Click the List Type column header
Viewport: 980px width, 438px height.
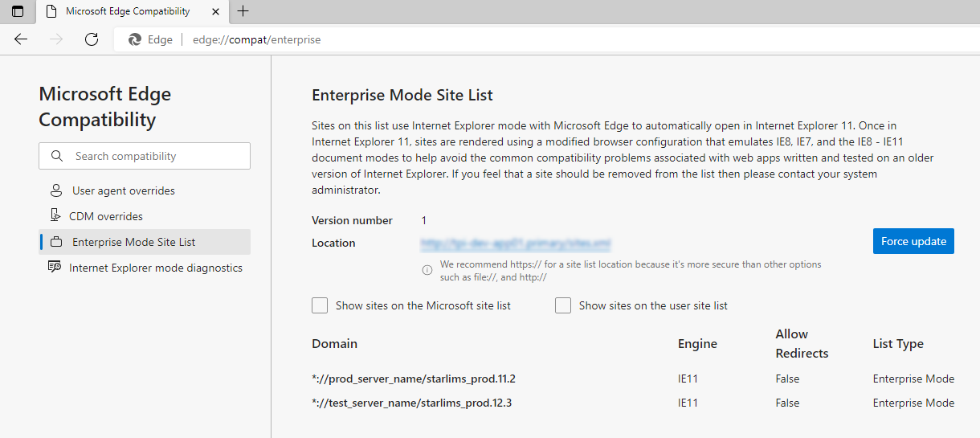pos(898,343)
